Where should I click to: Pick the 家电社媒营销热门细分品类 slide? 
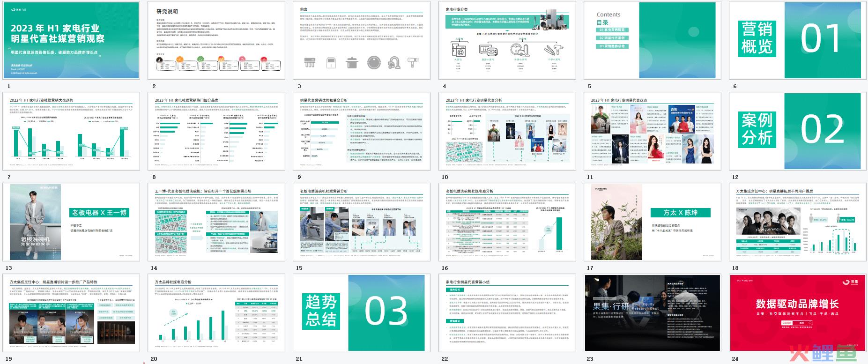(x=216, y=131)
